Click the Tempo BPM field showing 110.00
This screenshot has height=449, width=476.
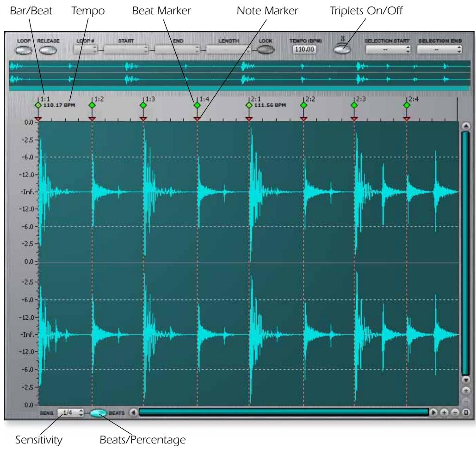tap(305, 49)
